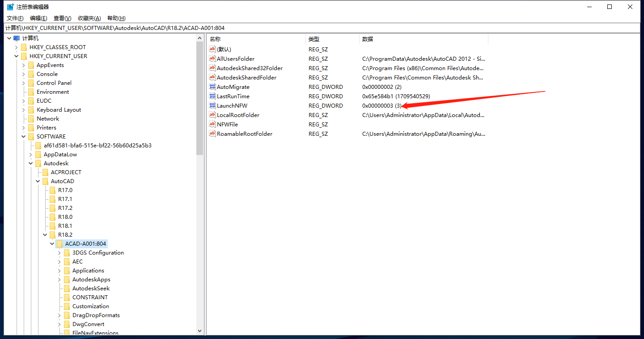The height and width of the screenshot is (339, 644).
Task: Select the ACAD-A001:804 key
Action: 85,244
